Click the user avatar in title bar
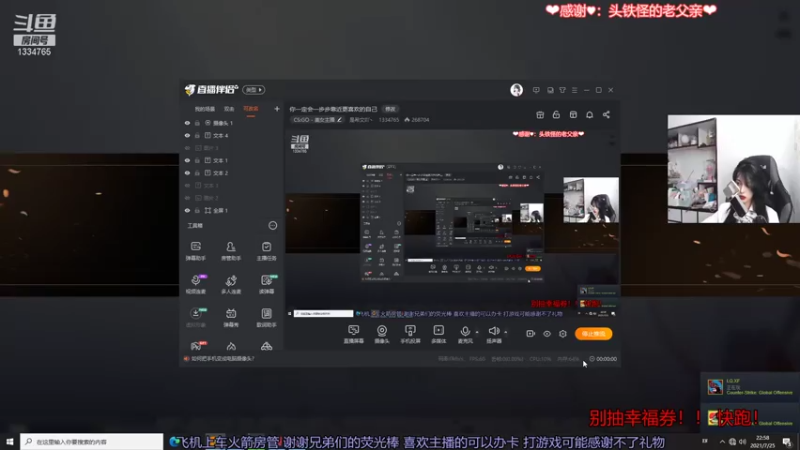The width and height of the screenshot is (800, 450). (516, 90)
